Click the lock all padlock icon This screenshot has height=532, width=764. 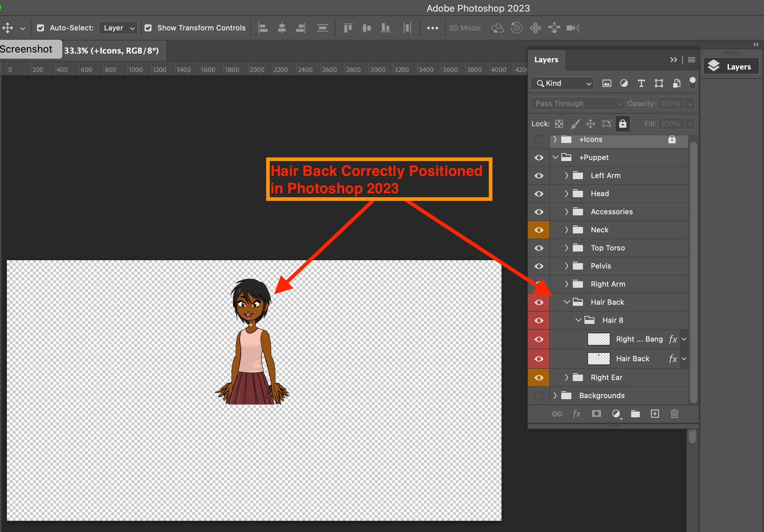click(x=622, y=124)
